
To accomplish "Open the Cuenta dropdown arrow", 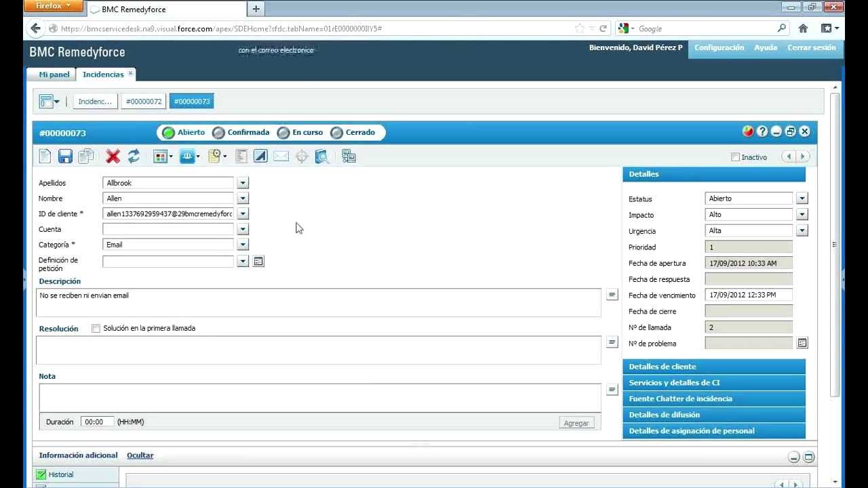I will tap(243, 229).
